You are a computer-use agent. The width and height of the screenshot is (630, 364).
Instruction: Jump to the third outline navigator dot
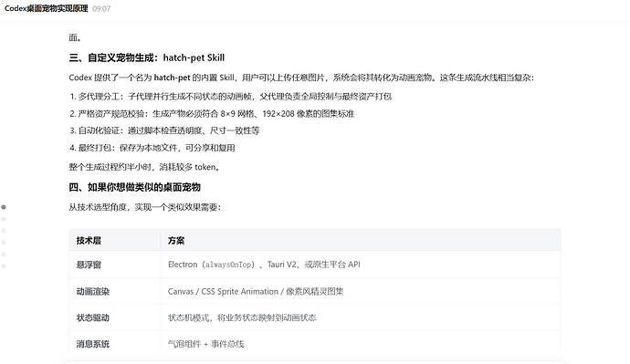[x=4, y=231]
